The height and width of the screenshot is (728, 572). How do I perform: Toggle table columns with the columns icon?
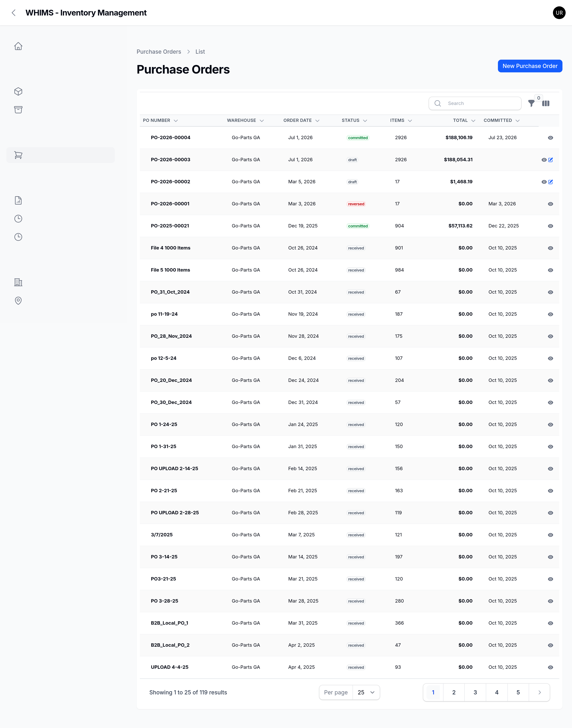click(546, 104)
